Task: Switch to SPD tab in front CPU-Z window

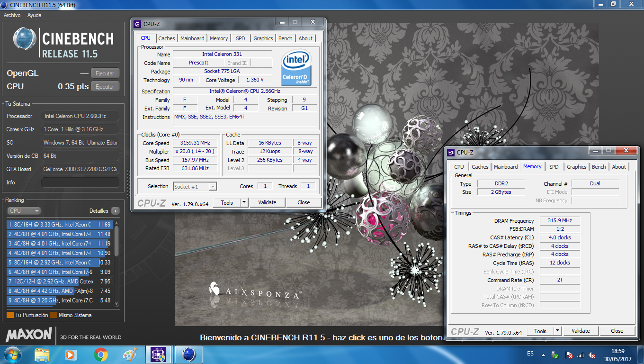Action: click(241, 38)
